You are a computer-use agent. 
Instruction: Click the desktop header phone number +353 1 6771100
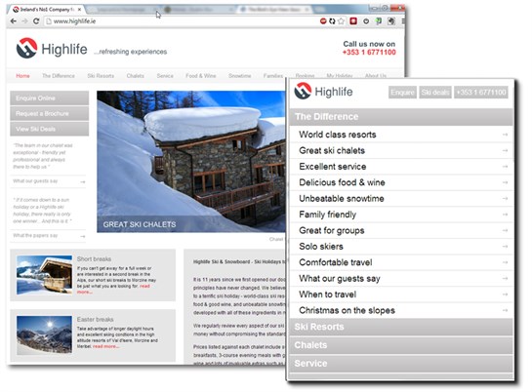pos(369,53)
